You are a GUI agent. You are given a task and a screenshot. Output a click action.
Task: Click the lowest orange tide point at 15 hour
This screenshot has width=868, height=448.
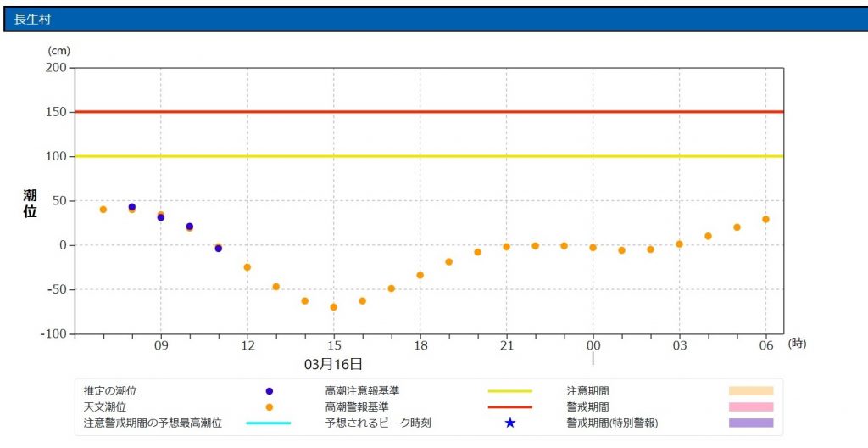[x=333, y=307]
